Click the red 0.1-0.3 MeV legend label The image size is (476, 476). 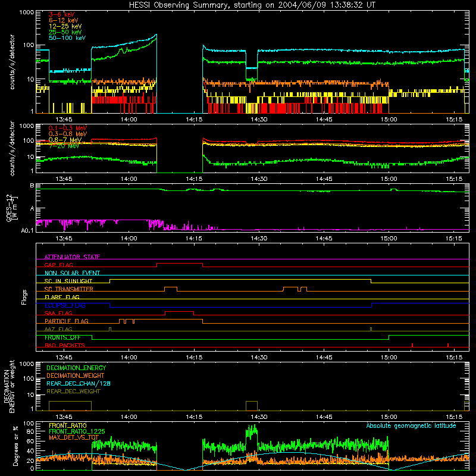68,128
